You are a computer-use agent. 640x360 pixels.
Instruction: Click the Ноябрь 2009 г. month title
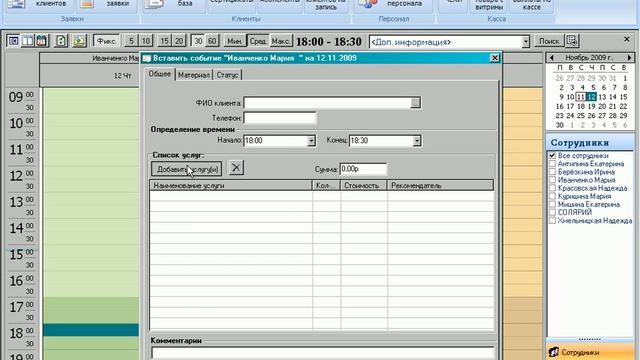tap(589, 58)
